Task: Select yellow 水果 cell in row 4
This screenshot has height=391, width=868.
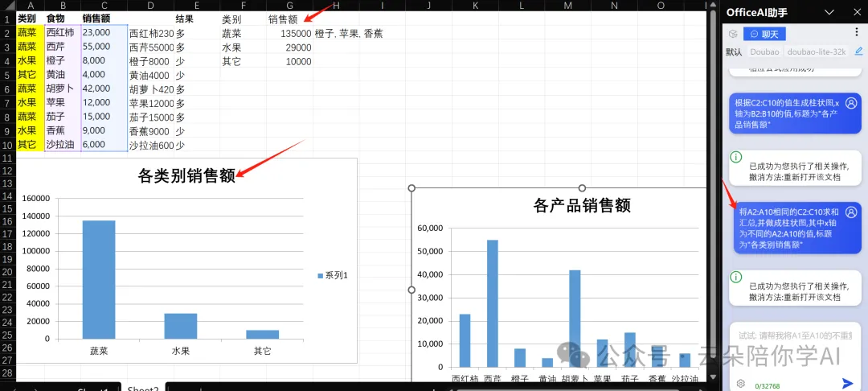Action: pos(30,60)
